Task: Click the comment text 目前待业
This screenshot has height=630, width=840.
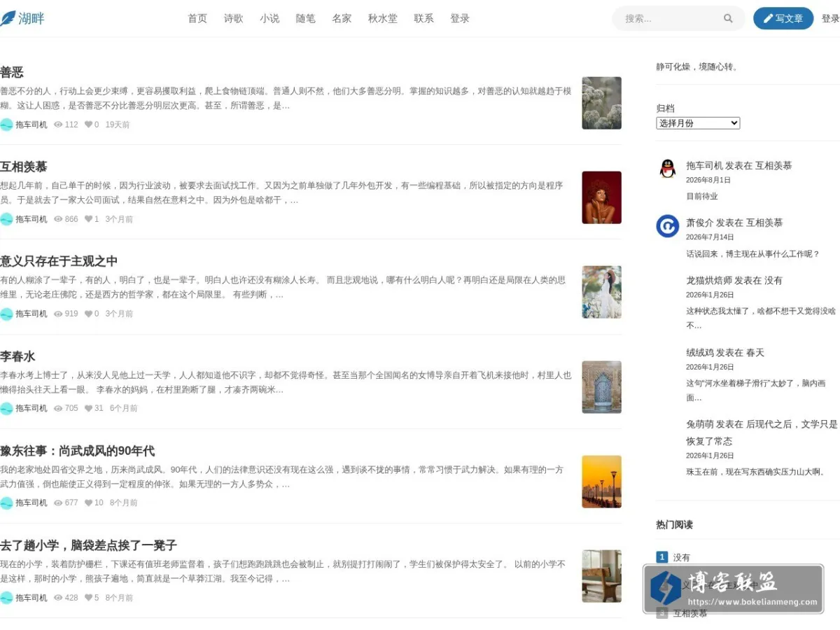Action: tap(702, 197)
